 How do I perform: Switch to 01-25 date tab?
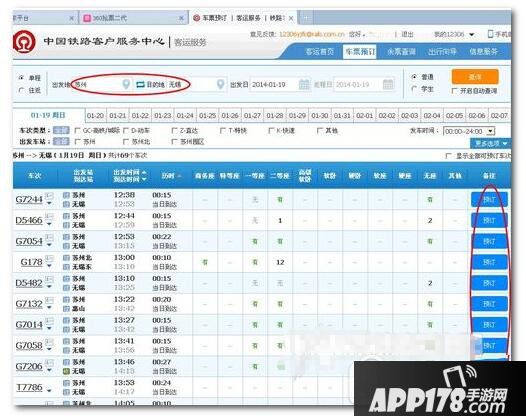[207, 115]
